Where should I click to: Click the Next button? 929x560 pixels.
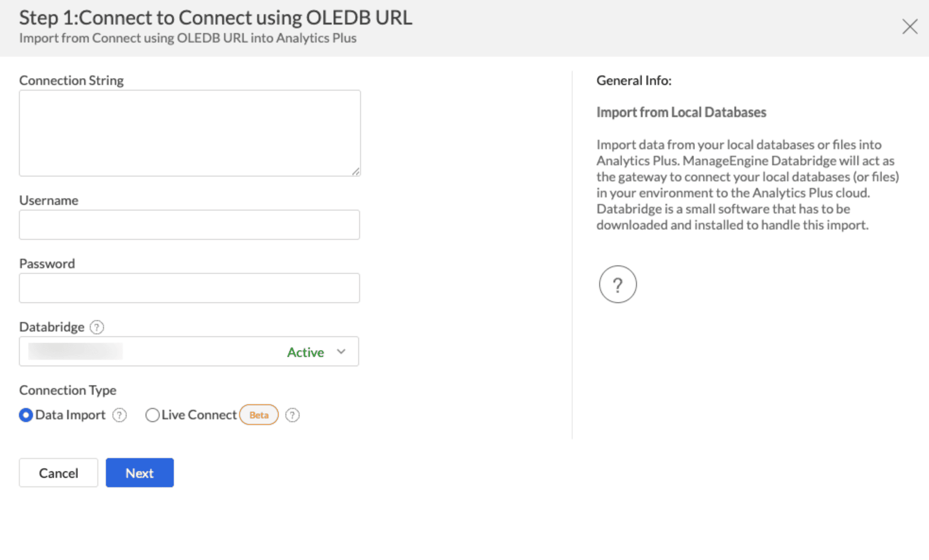click(140, 473)
